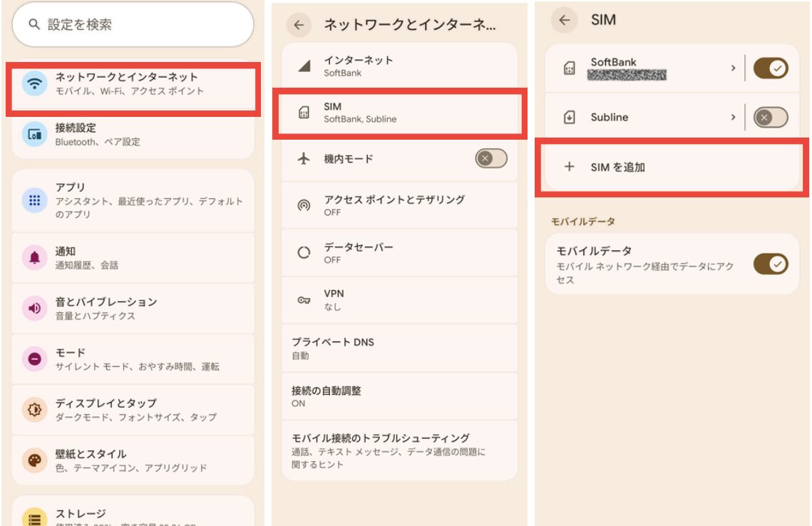Turn off the モバイルデータ switch
This screenshot has height=526, width=812.
771,264
